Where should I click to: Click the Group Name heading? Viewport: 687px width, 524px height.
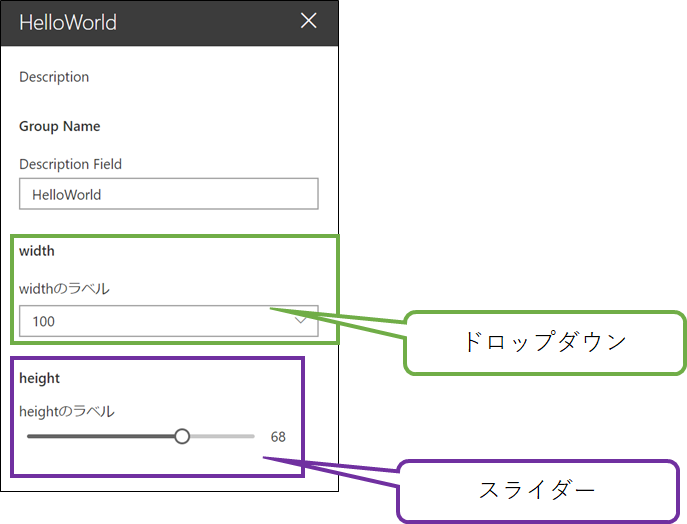(60, 126)
